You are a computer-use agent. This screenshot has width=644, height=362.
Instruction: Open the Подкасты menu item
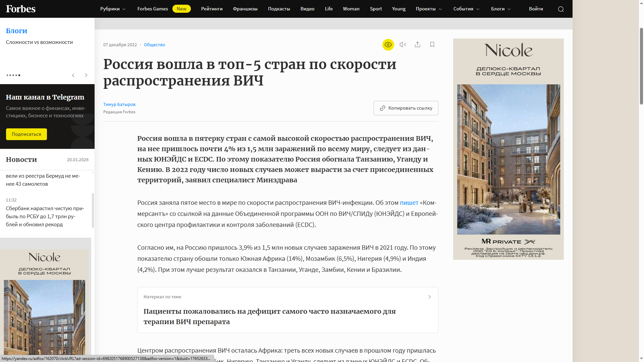pyautogui.click(x=279, y=9)
